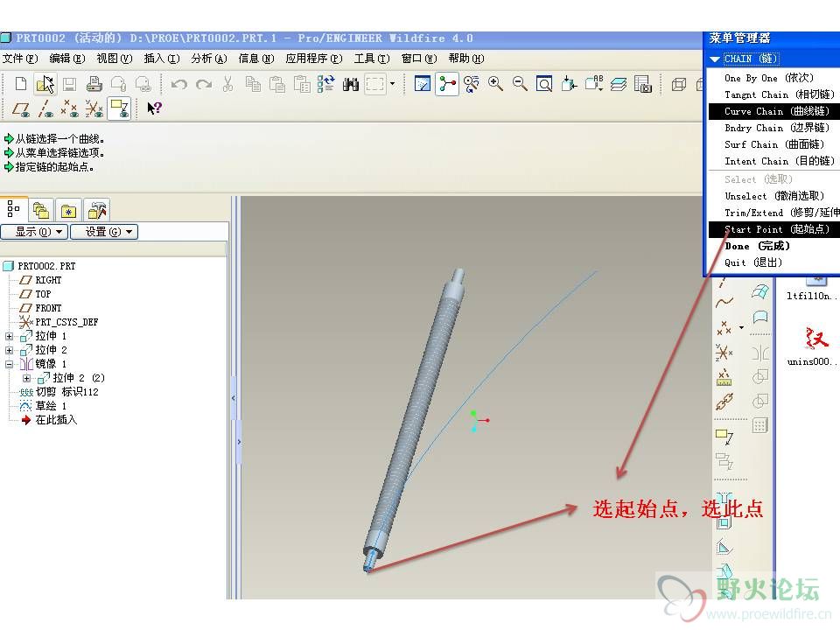The height and width of the screenshot is (630, 840).
Task: Refit model to screen icon
Action: coord(544,84)
